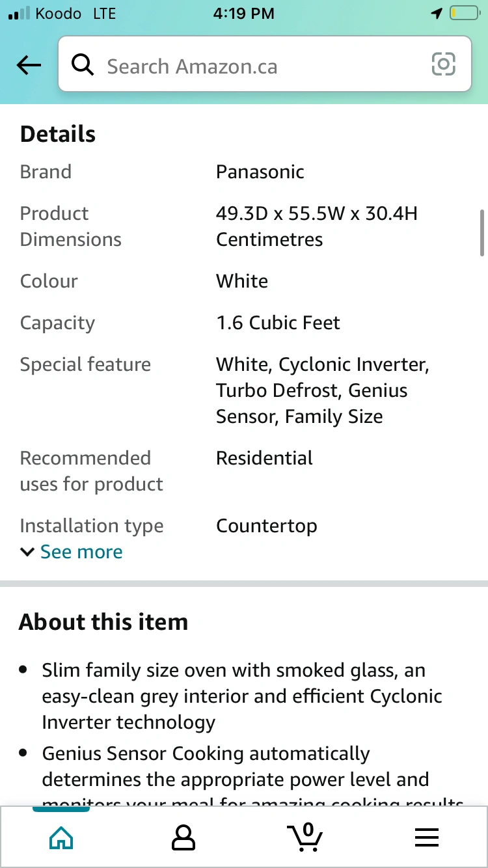Tap the battery status icon
This screenshot has height=868, width=488.
coord(463,14)
